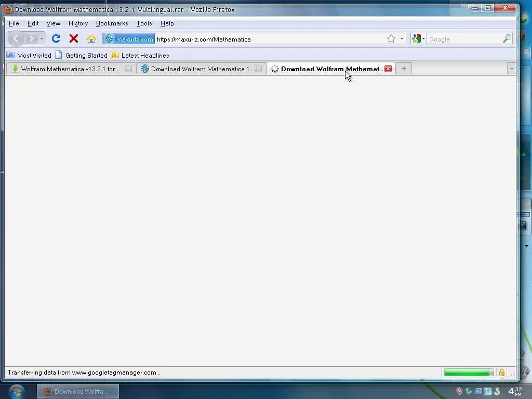Open the address bar history dropdown

pos(402,38)
